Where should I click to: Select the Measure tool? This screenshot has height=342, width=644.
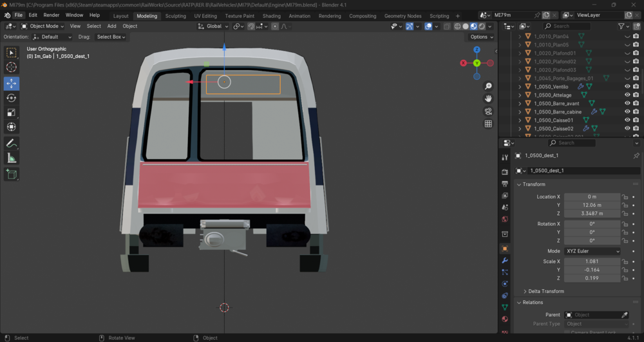[11, 158]
